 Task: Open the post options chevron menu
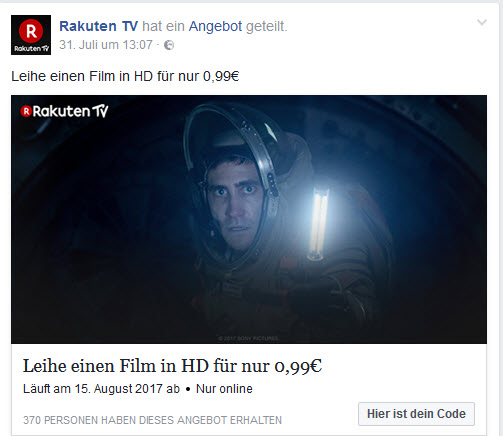point(482,22)
